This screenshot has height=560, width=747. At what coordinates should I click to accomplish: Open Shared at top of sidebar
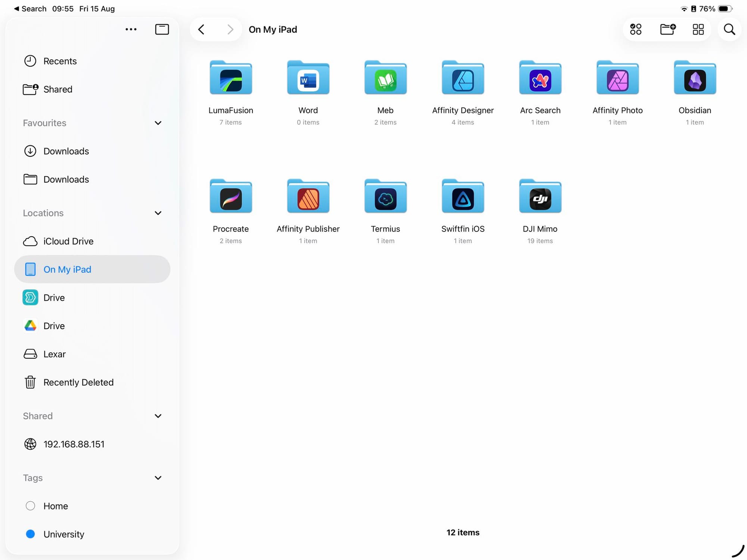click(92, 89)
